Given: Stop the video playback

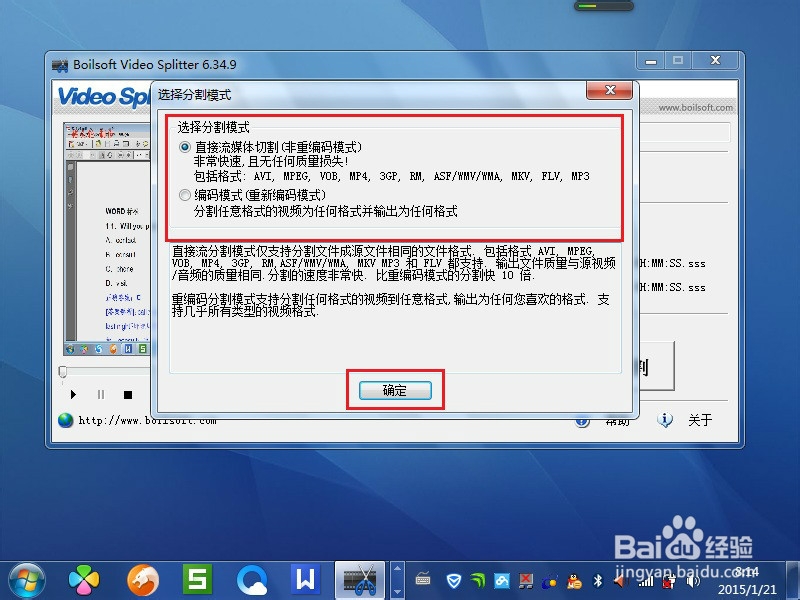Looking at the screenshot, I should pos(128,395).
